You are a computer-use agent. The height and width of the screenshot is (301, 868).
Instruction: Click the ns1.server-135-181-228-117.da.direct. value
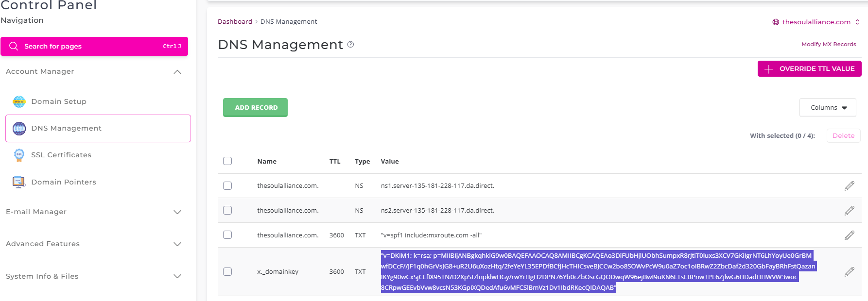tap(437, 186)
